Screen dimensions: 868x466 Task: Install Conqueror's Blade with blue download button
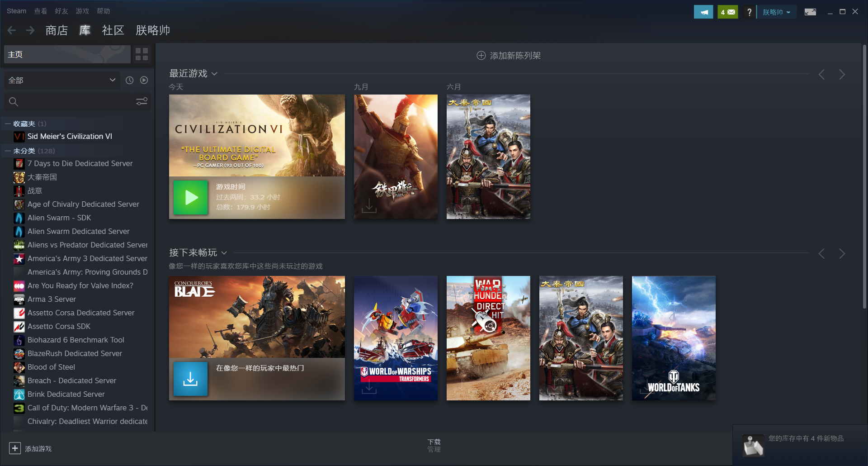pos(191,379)
